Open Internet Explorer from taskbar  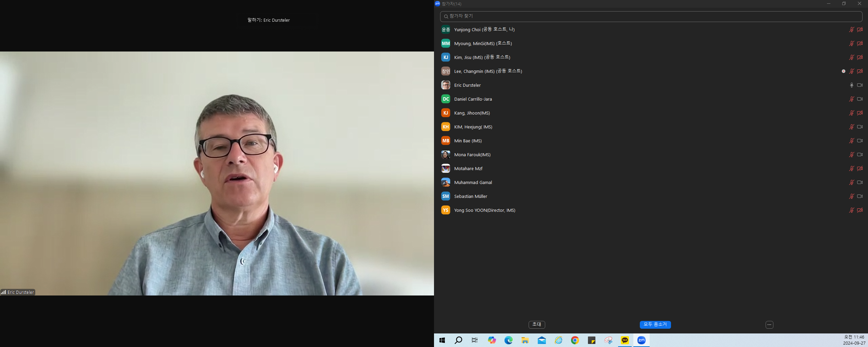tap(558, 340)
